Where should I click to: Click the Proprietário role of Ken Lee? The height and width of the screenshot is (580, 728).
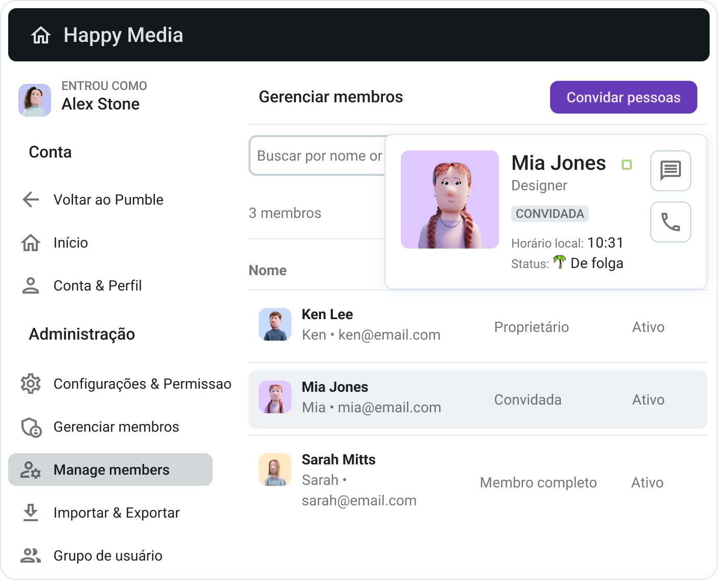(x=531, y=327)
